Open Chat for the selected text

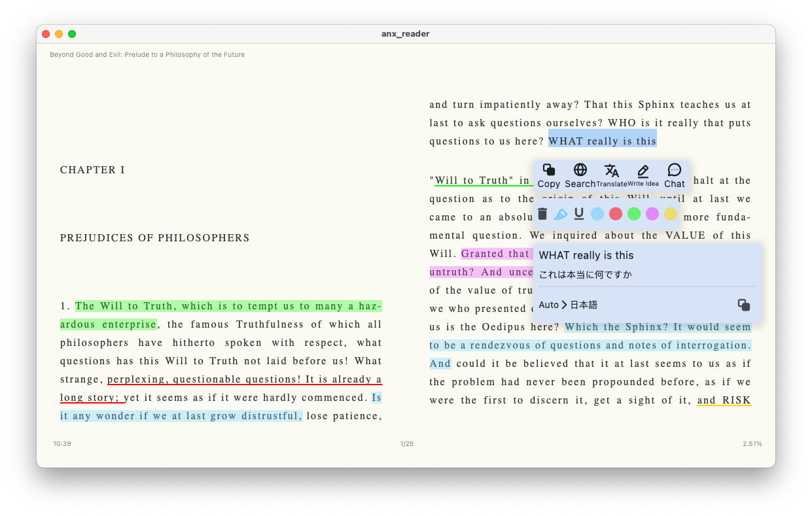pyautogui.click(x=674, y=174)
